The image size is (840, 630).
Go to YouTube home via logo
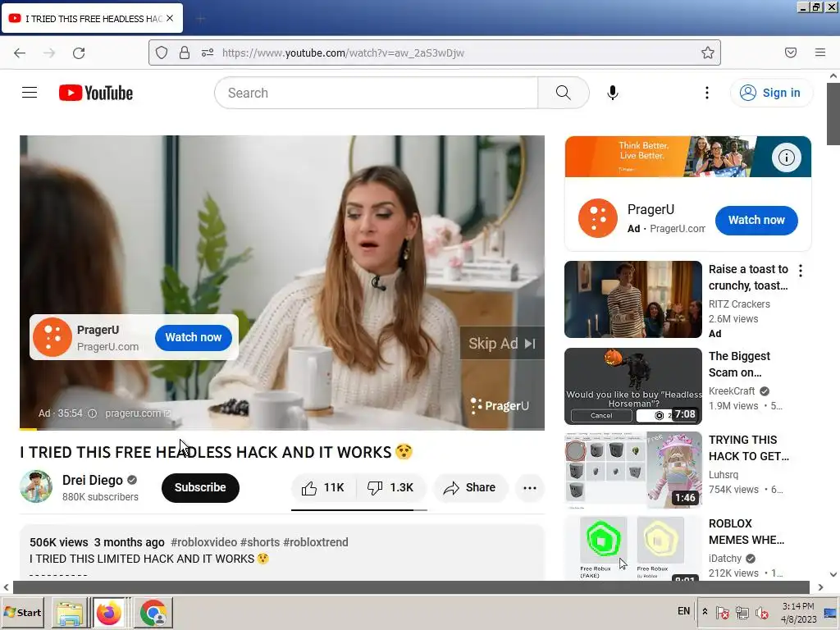tap(96, 93)
